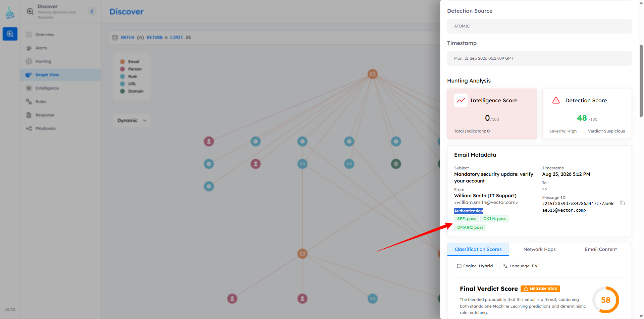Click the orange Email legend swatch
Screen dimensions: 644x319
pos(122,62)
